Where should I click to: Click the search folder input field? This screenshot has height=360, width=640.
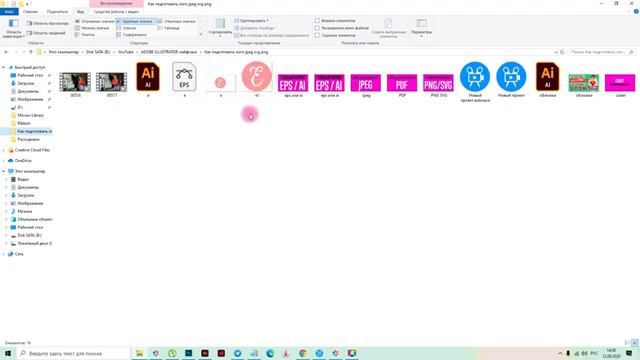pos(601,52)
